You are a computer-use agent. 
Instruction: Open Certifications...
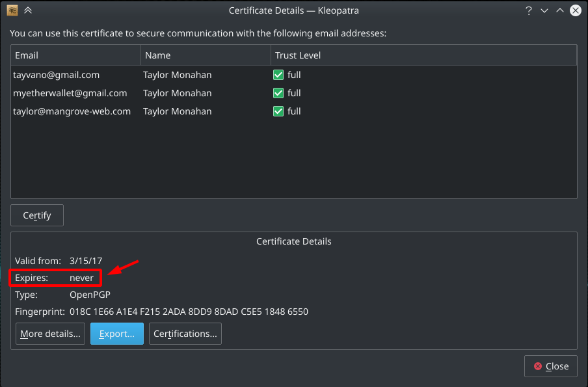pos(185,334)
